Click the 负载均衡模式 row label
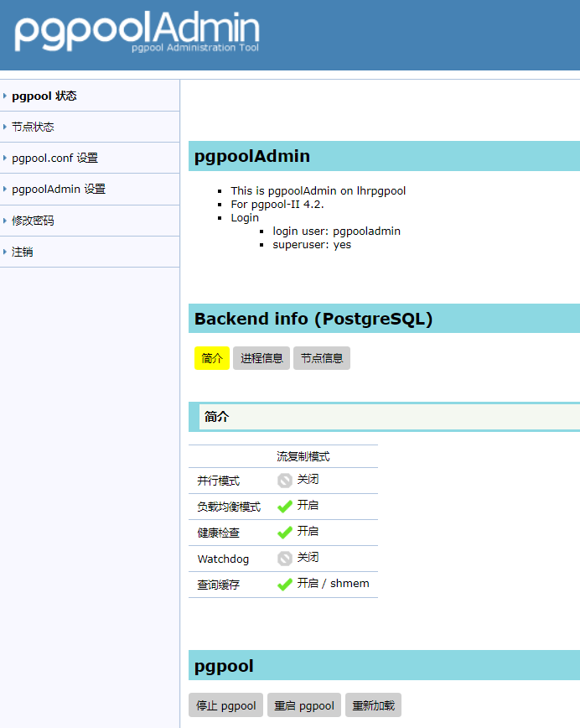The image size is (580, 728). 229,507
